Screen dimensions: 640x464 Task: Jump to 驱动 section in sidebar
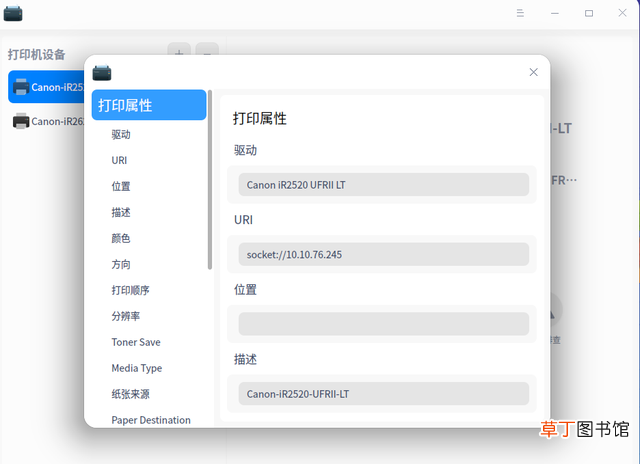tap(121, 135)
